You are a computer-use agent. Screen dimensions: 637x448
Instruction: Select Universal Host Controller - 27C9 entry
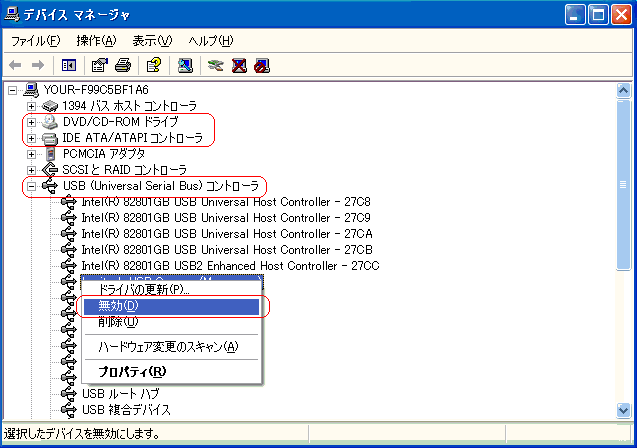pyautogui.click(x=226, y=218)
